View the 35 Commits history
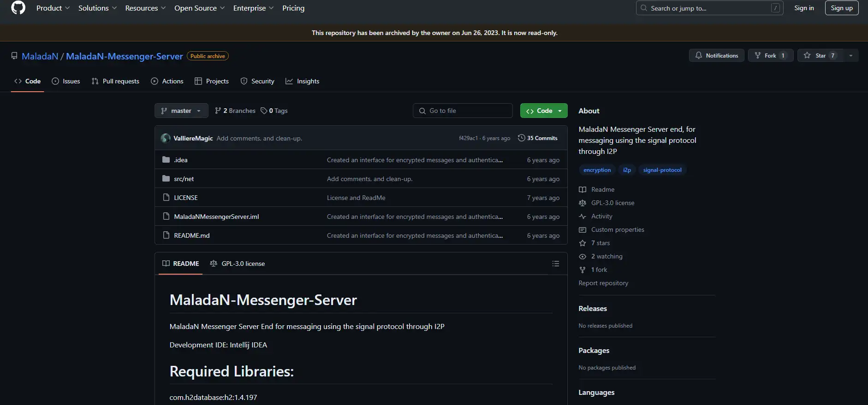 [538, 138]
